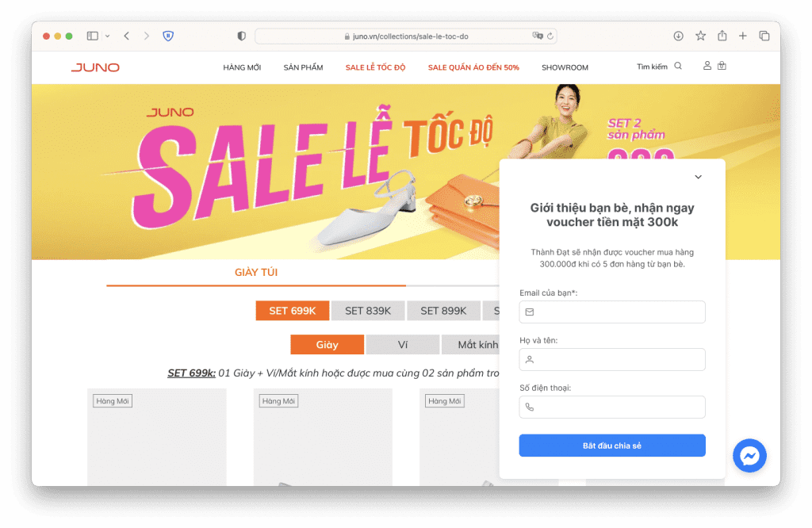
Task: Click the Safari downloads icon
Action: pyautogui.click(x=678, y=36)
